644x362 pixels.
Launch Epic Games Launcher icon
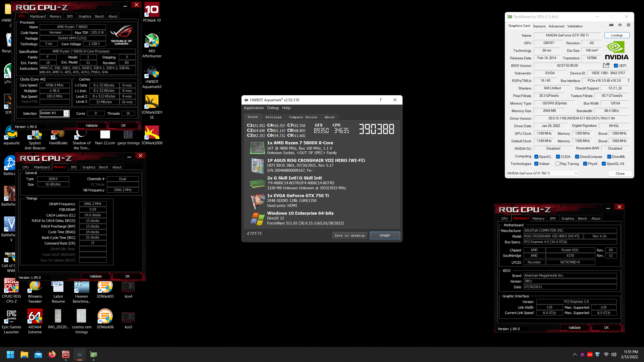point(11,321)
